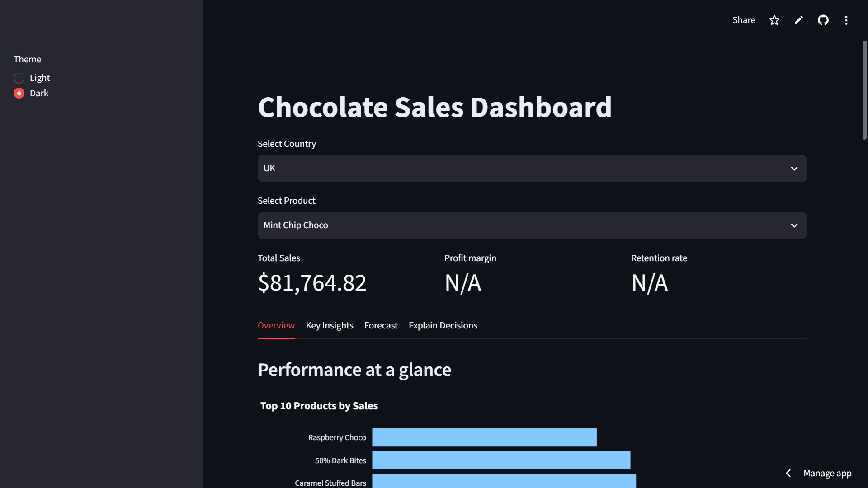The width and height of the screenshot is (868, 488).
Task: Favorite the app with the star icon
Action: click(774, 20)
